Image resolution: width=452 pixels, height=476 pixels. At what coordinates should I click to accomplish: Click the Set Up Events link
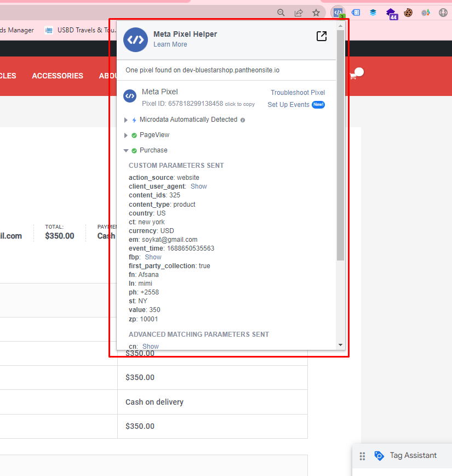click(x=288, y=105)
